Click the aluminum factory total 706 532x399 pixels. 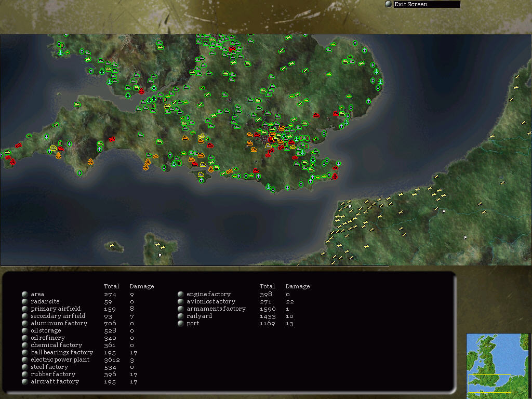coord(110,323)
